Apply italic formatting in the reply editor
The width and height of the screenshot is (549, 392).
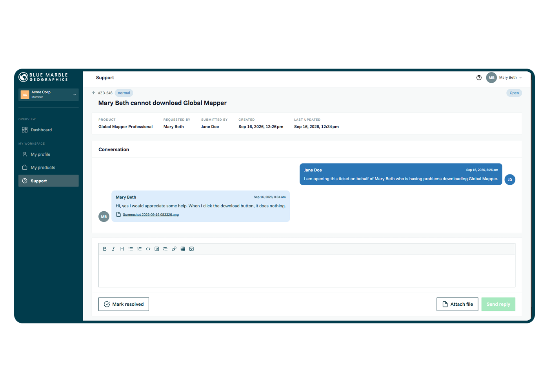pos(113,249)
